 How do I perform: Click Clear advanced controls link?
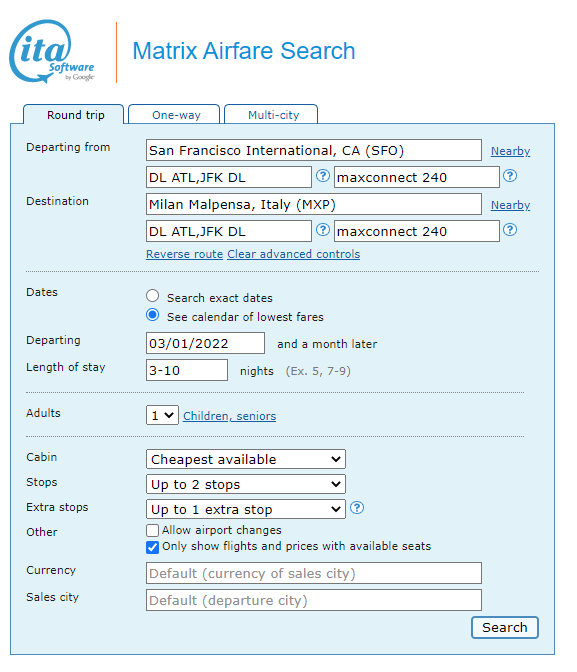[294, 254]
